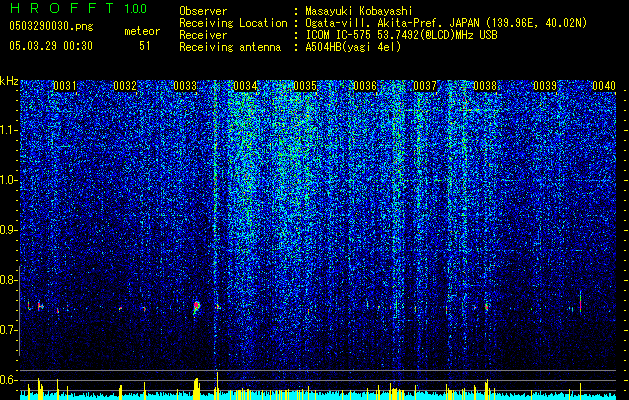Viewport: 629px width, 400px height.
Task: Select the file name 0503290030.png
Action: pos(51,26)
